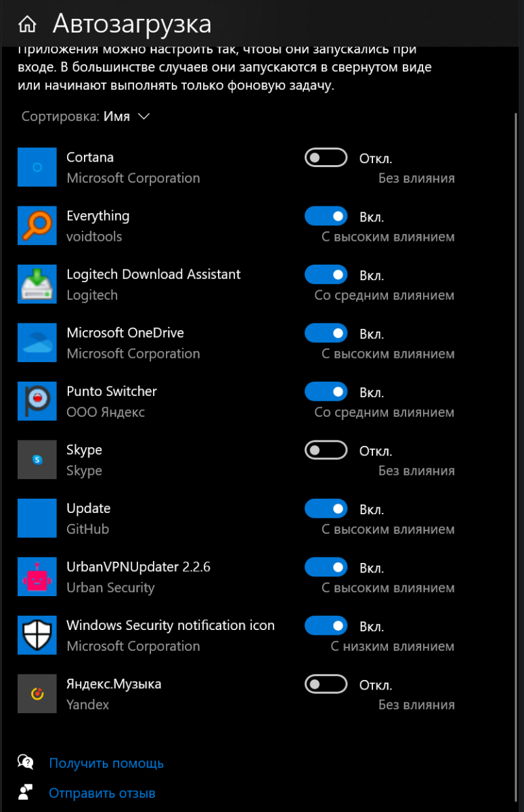Click the Microsoft OneDrive cloud icon

[37, 343]
